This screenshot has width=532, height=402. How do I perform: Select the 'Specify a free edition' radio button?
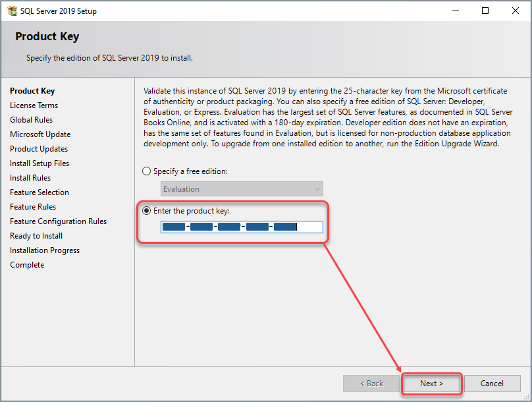point(146,171)
